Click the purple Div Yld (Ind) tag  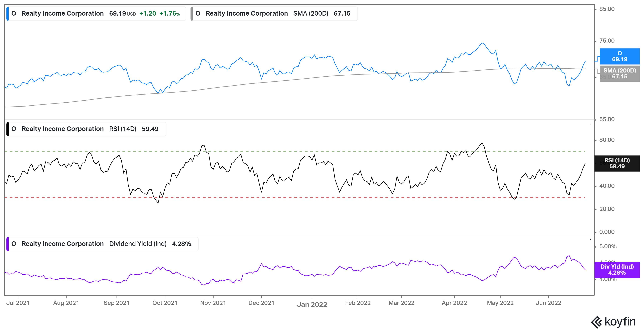click(617, 270)
